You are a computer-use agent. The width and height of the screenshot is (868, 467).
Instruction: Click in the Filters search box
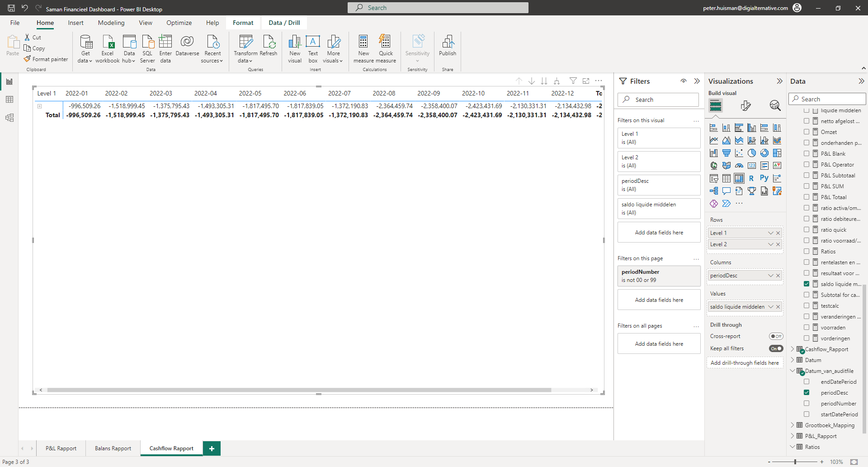658,100
